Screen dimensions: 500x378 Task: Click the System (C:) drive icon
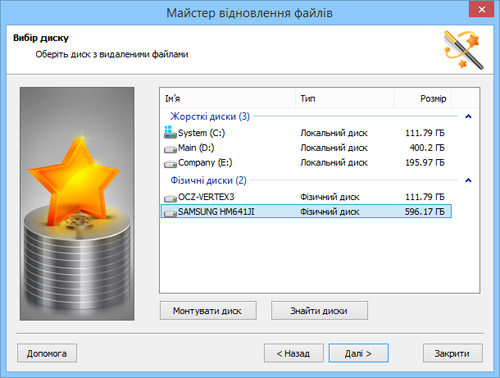point(170,132)
